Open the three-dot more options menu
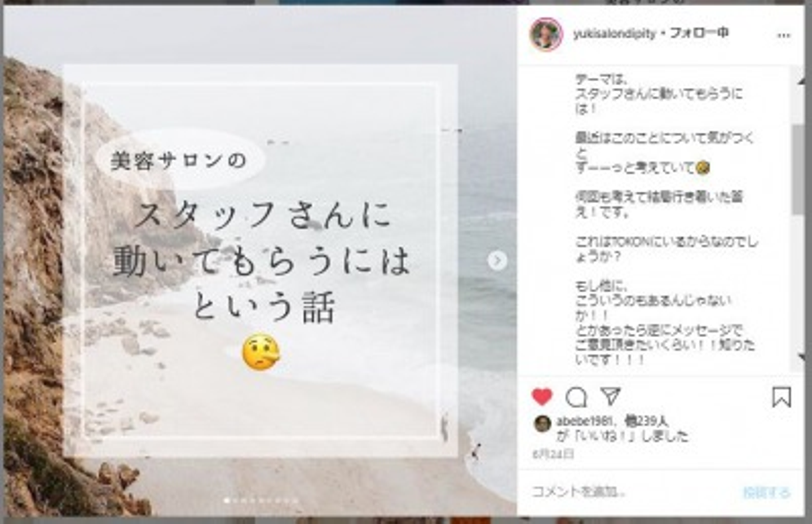Image resolution: width=812 pixels, height=524 pixels. click(784, 35)
